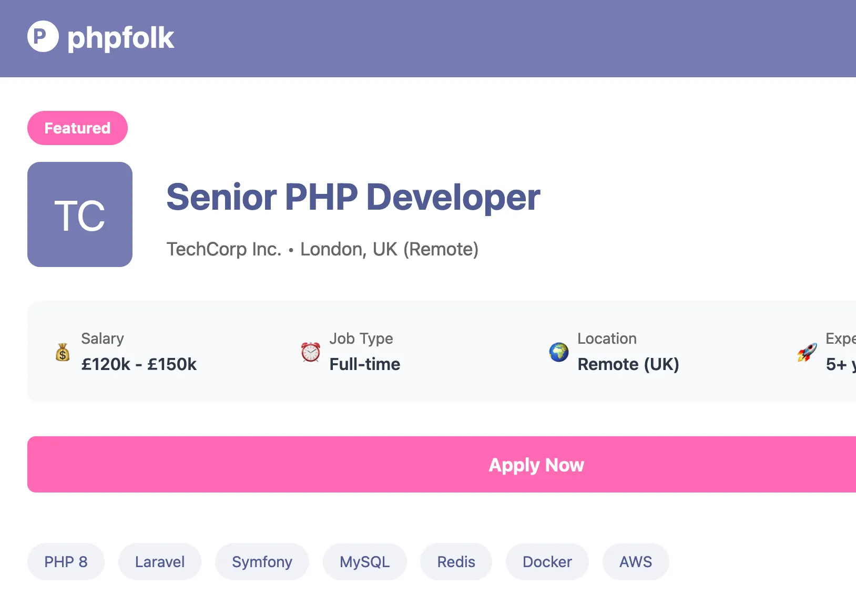
Task: Select the Laravel skill tag
Action: click(x=160, y=562)
